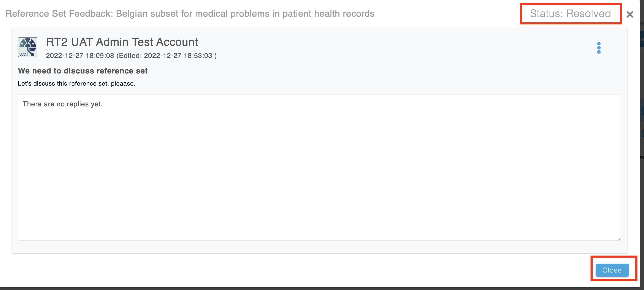Click the dark backdrop strip below the dialog
Image resolution: width=644 pixels, height=290 pixels.
click(322, 288)
